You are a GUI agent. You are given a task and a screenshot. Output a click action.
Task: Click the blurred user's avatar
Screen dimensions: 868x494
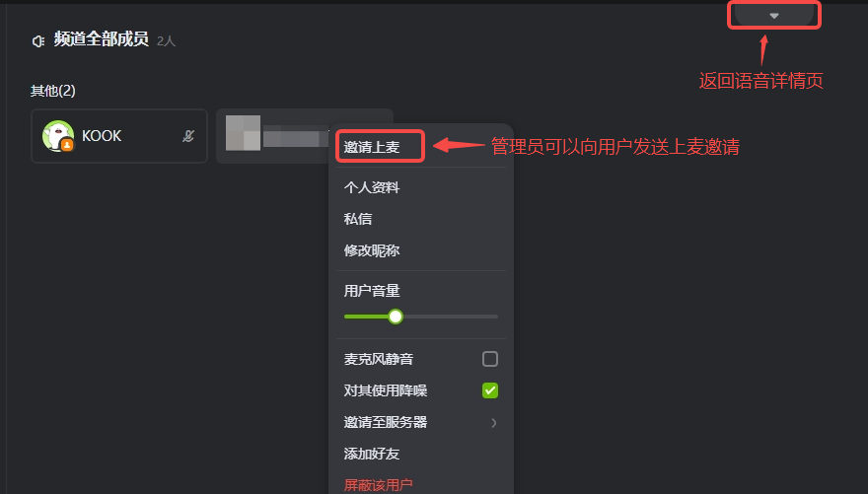[243, 133]
